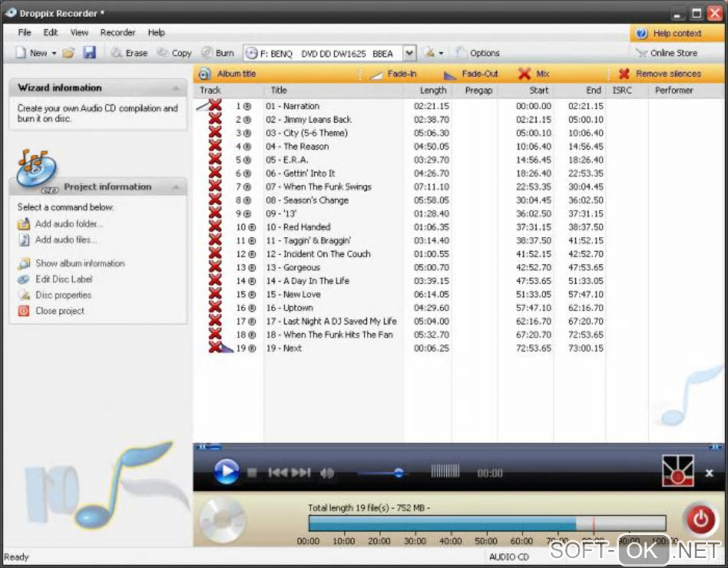
Task: Click the Mix button
Action: coord(534,73)
